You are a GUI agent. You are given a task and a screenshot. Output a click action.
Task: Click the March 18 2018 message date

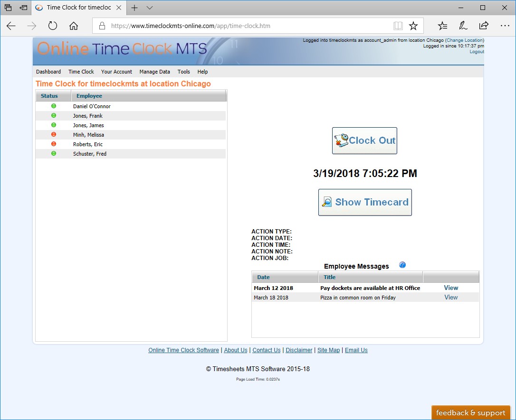coord(271,298)
